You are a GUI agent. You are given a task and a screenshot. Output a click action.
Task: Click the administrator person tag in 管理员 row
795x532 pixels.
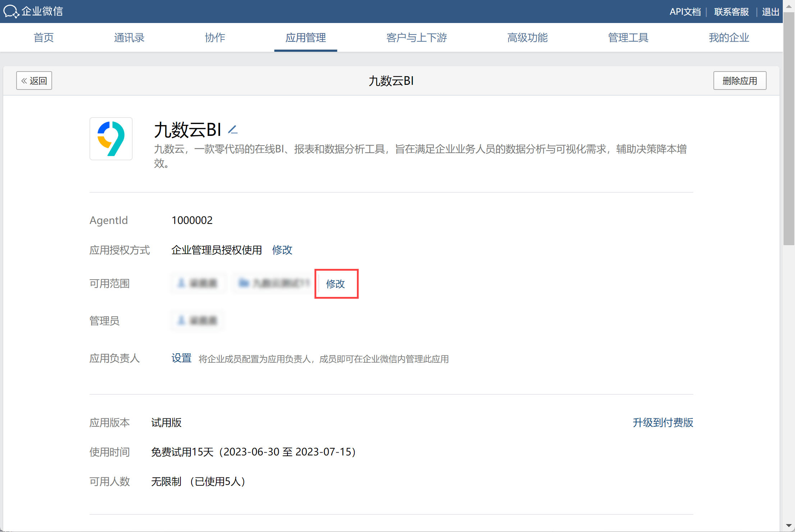pyautogui.click(x=198, y=320)
